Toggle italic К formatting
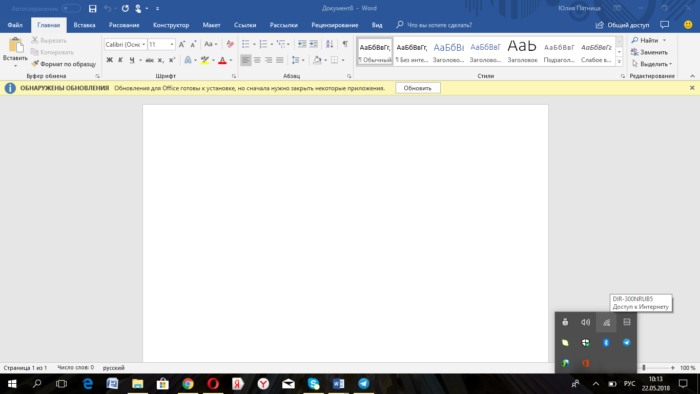Screen dimensions: 700x394 (121, 60)
